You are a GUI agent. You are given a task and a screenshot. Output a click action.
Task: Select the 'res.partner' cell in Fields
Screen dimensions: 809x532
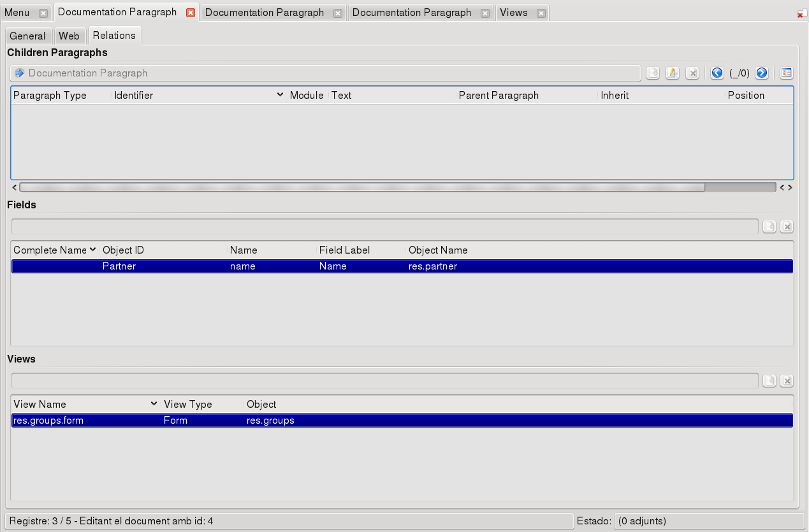[x=433, y=266]
